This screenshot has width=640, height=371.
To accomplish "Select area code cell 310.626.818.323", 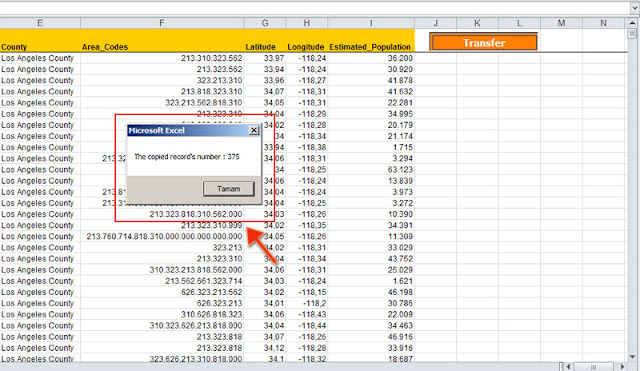I will pos(162,314).
